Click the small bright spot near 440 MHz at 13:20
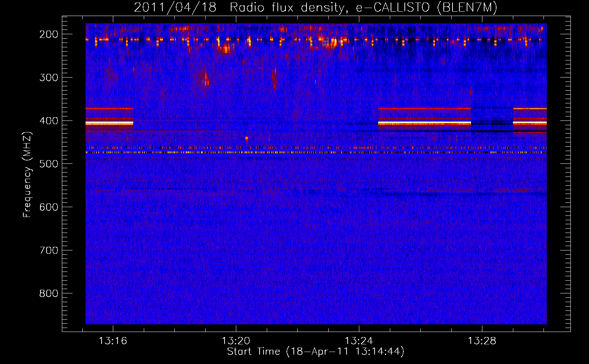 [246, 138]
